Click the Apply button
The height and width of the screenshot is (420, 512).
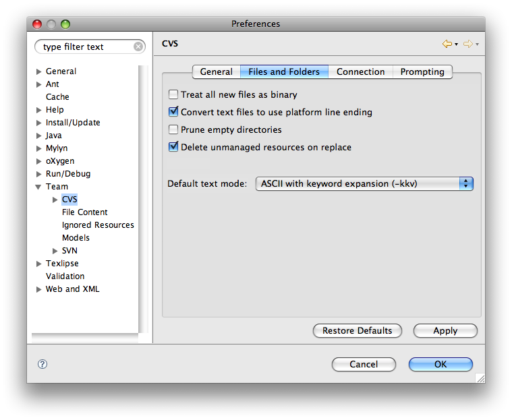point(445,331)
